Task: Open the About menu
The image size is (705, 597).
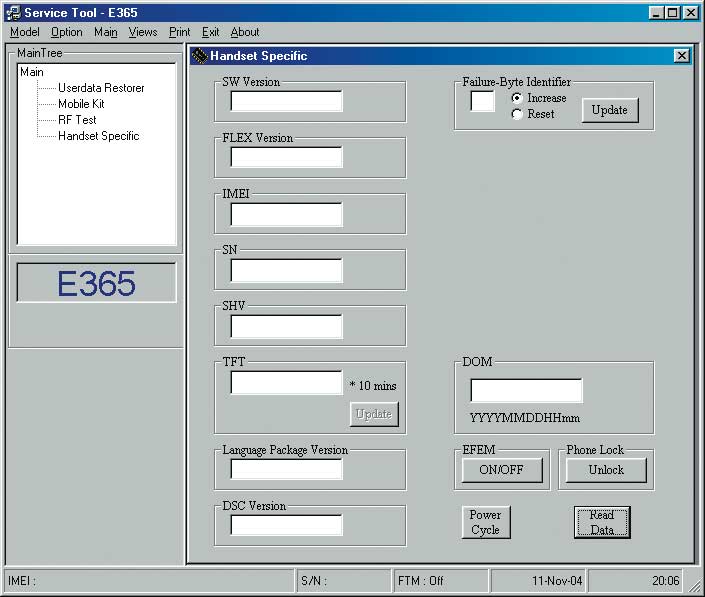Action: (245, 32)
